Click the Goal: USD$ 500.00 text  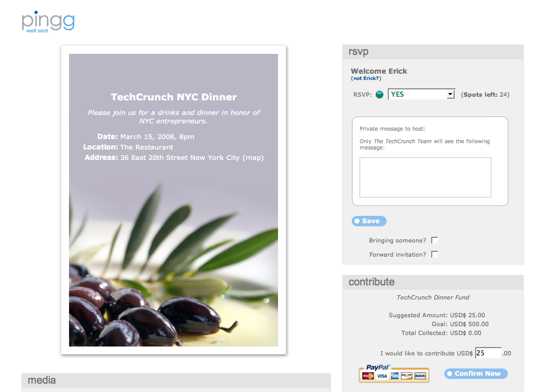tap(460, 324)
